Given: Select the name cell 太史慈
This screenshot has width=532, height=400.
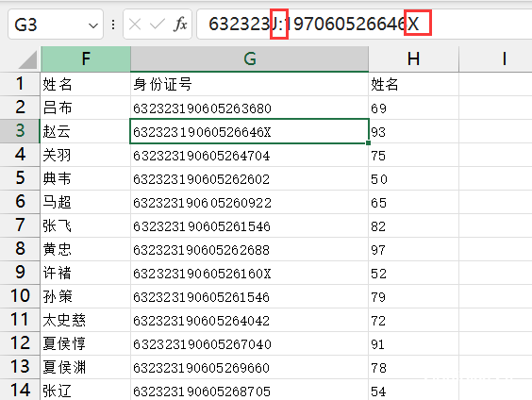Looking at the screenshot, I should point(86,320).
